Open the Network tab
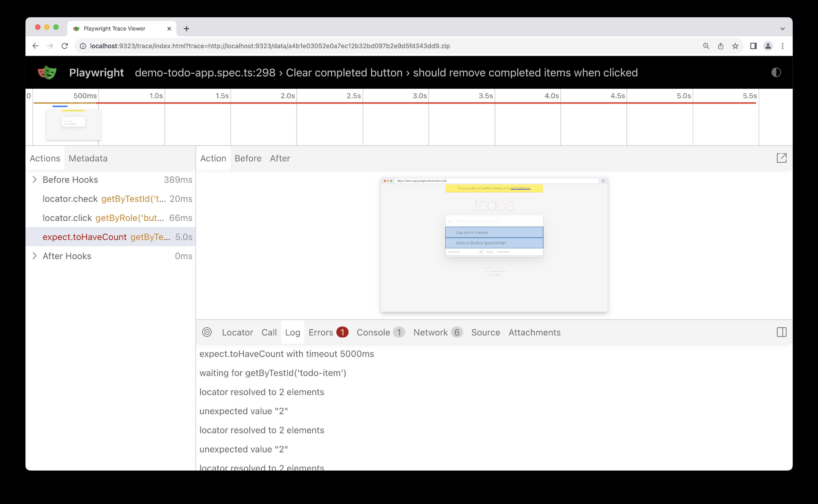 coord(438,332)
